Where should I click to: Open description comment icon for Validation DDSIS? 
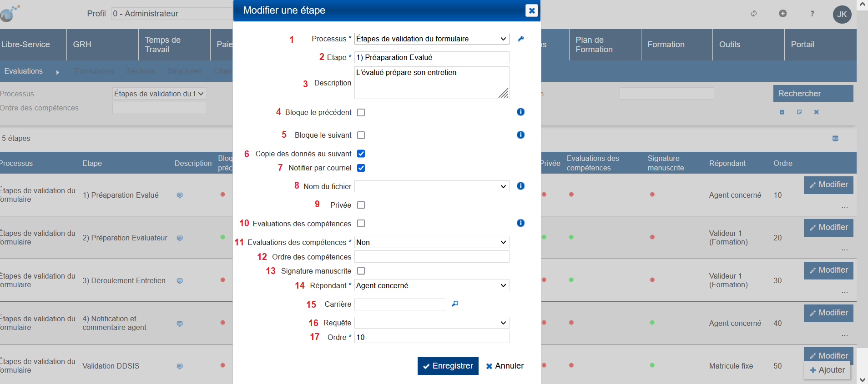(180, 366)
